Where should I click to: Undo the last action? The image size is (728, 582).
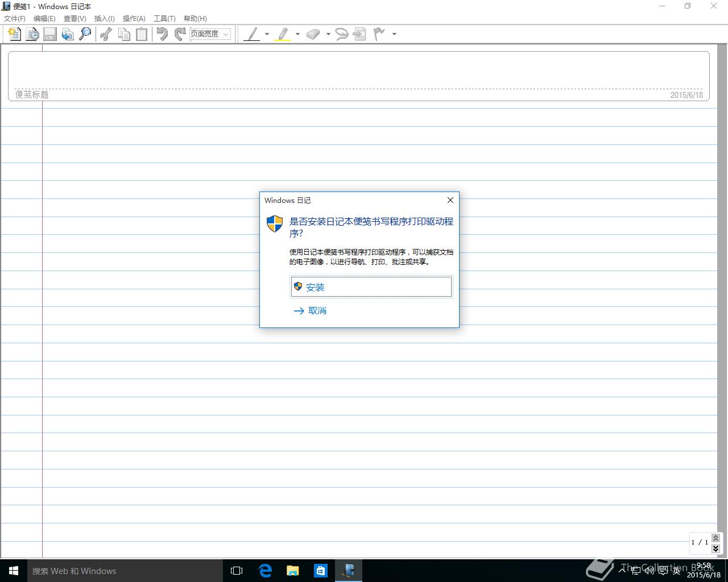(x=162, y=34)
